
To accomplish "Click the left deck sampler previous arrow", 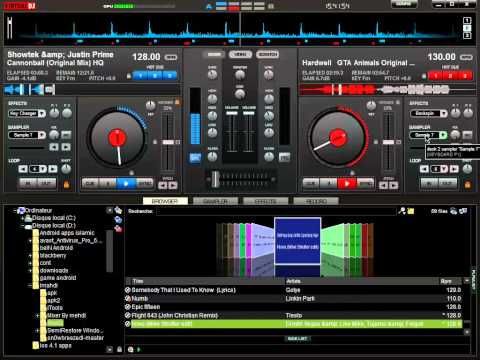I will click(54, 147).
